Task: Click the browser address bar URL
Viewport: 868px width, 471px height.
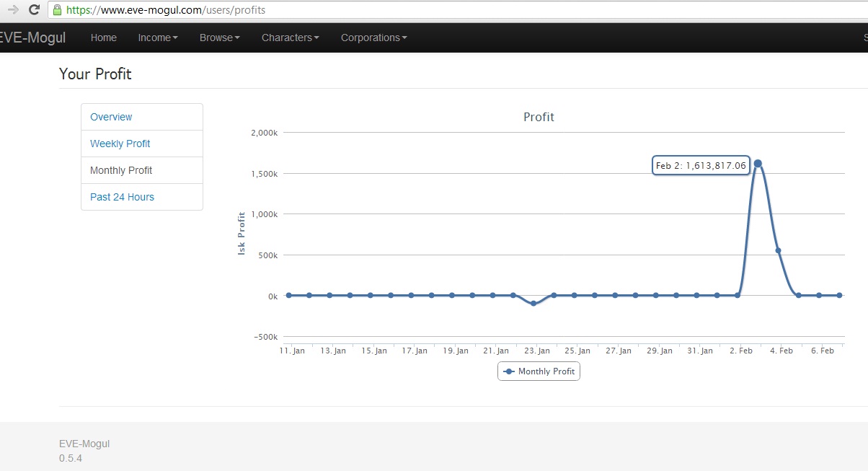Action: coord(165,10)
